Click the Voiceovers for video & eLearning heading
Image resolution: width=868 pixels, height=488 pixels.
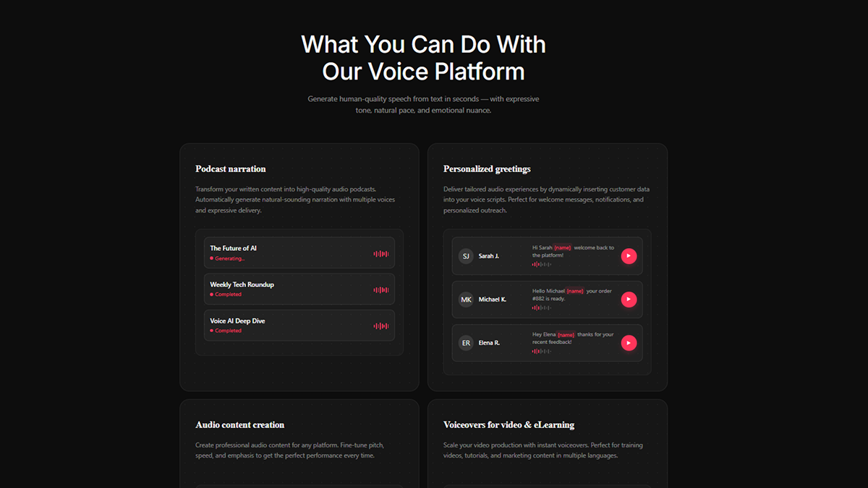coord(509,425)
